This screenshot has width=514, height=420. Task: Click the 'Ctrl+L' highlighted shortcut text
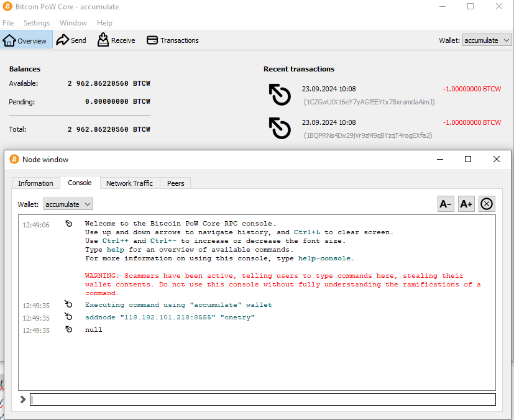coord(307,232)
